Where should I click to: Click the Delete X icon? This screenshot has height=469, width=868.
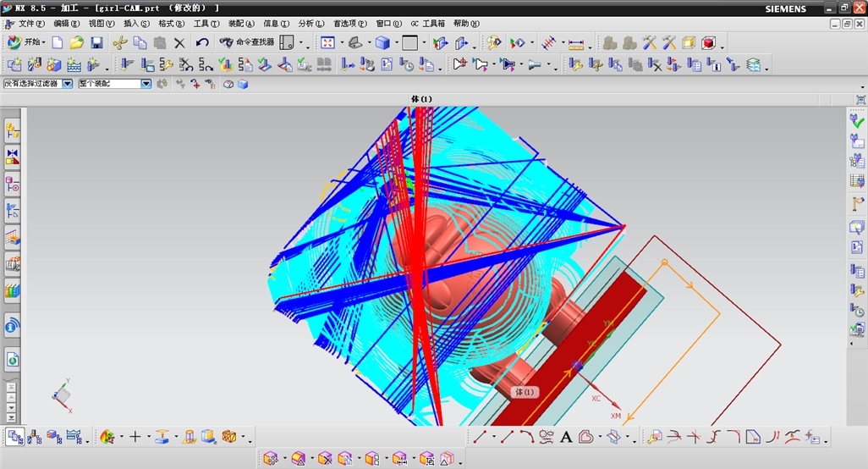[x=179, y=42]
